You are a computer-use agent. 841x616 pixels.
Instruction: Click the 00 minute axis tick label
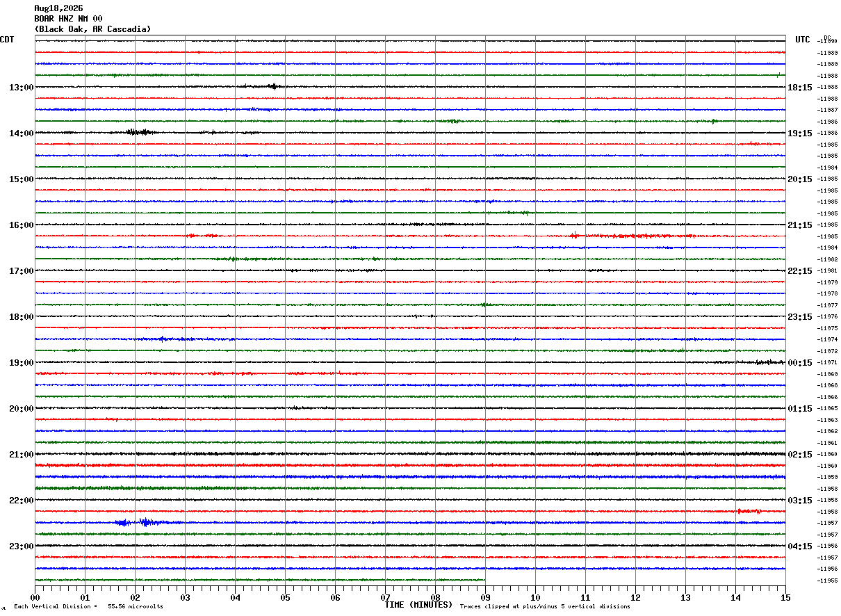coord(35,597)
